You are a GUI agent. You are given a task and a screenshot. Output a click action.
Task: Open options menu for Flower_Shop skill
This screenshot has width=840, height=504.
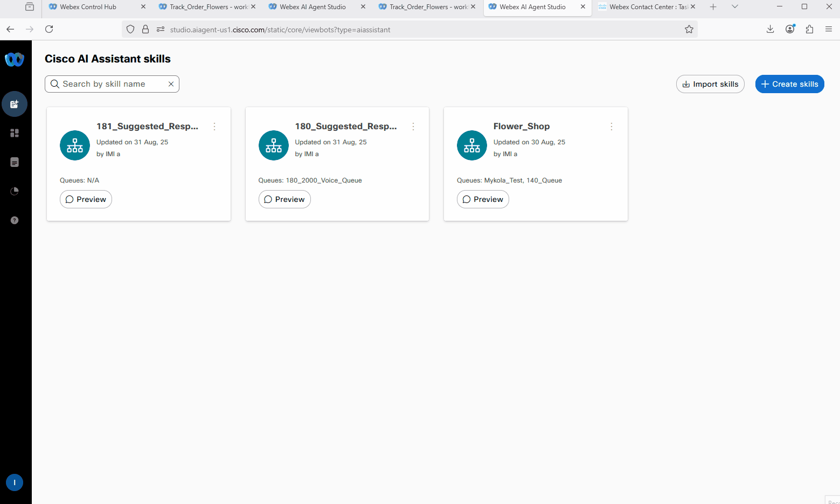pos(612,127)
